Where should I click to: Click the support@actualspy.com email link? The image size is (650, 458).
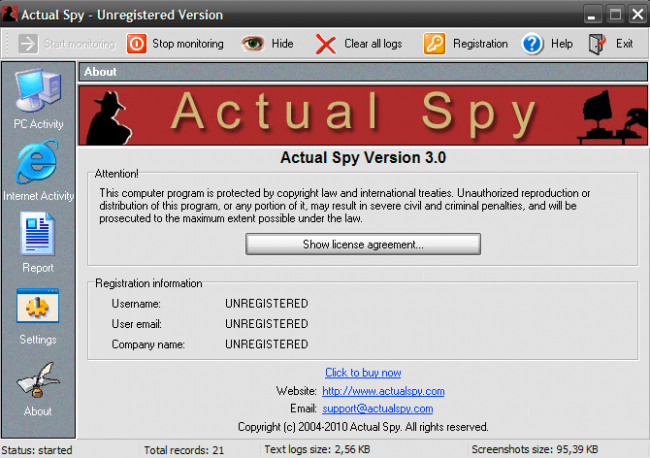378,409
